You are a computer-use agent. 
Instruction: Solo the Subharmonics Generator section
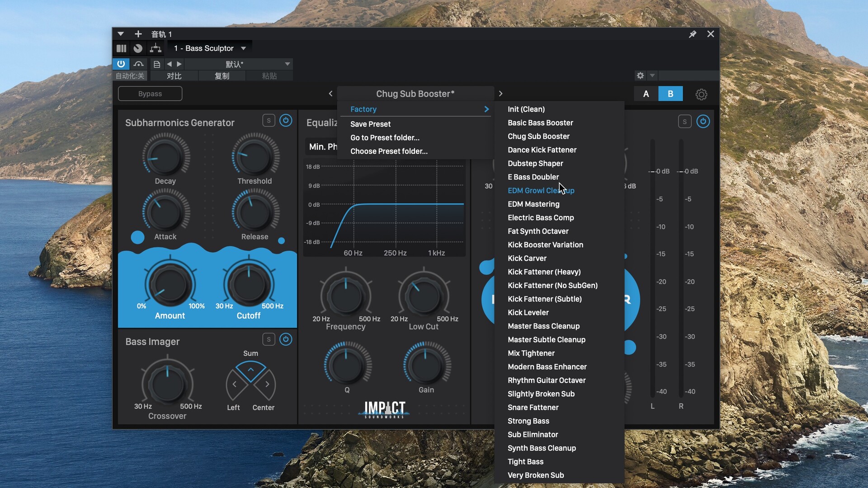click(x=269, y=121)
